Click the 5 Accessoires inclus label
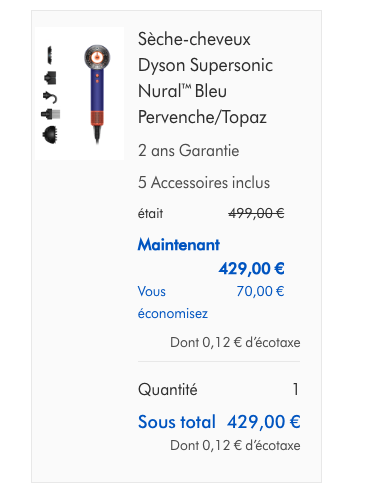Image resolution: width=385 pixels, height=502 pixels. click(204, 183)
